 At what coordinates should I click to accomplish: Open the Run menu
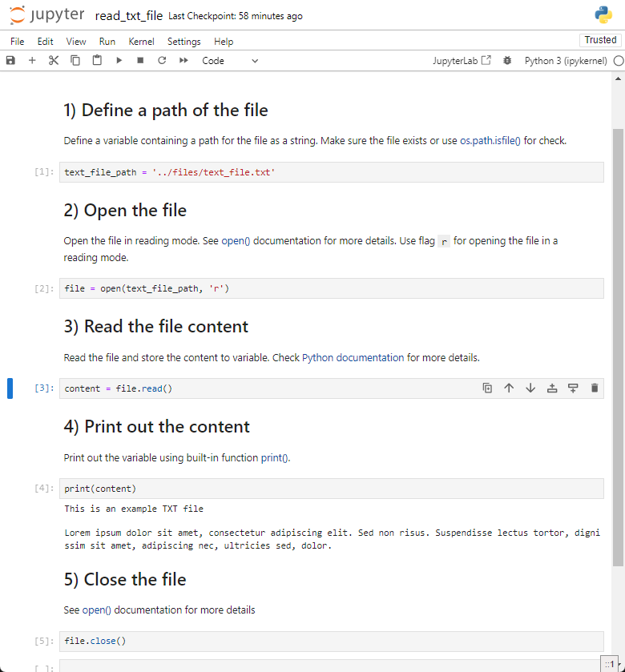coord(107,42)
